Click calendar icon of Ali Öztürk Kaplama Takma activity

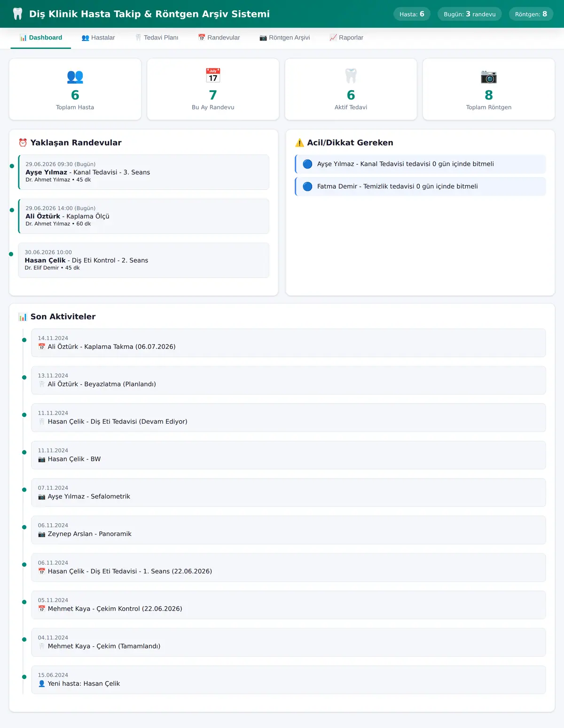(42, 347)
